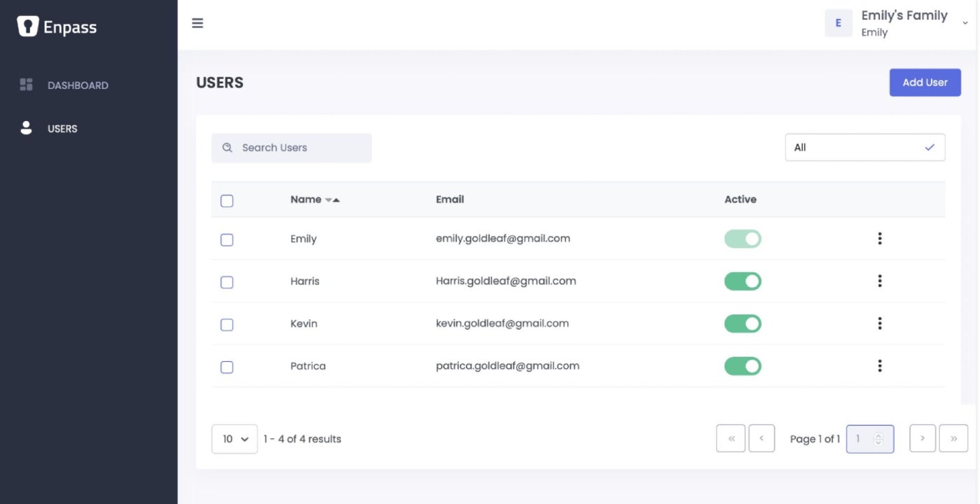Disable the Active switch for Kevin

[x=743, y=323]
